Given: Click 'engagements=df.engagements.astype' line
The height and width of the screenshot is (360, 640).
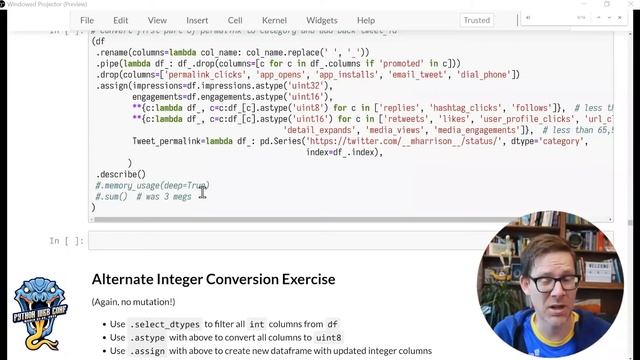Looking at the screenshot, I should 233,97.
